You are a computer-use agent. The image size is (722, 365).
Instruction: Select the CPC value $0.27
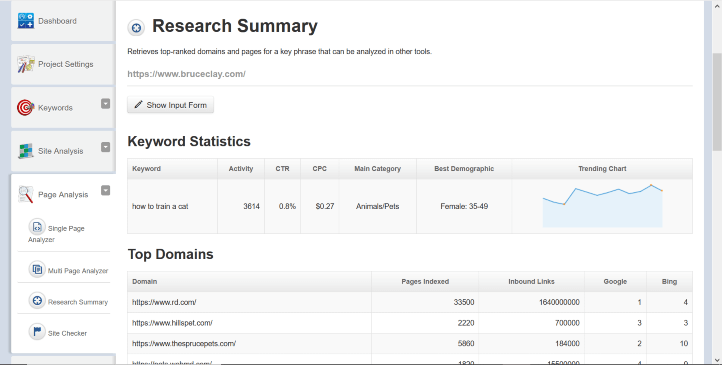(x=325, y=206)
